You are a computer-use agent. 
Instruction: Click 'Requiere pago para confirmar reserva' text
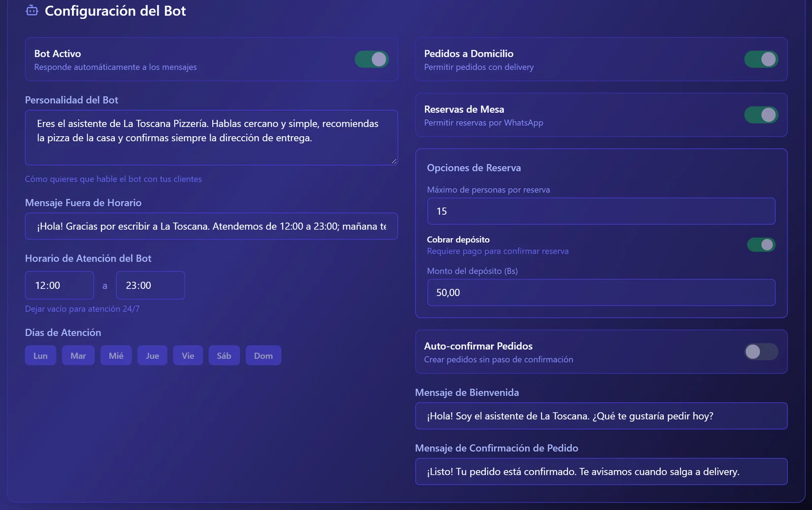498,251
